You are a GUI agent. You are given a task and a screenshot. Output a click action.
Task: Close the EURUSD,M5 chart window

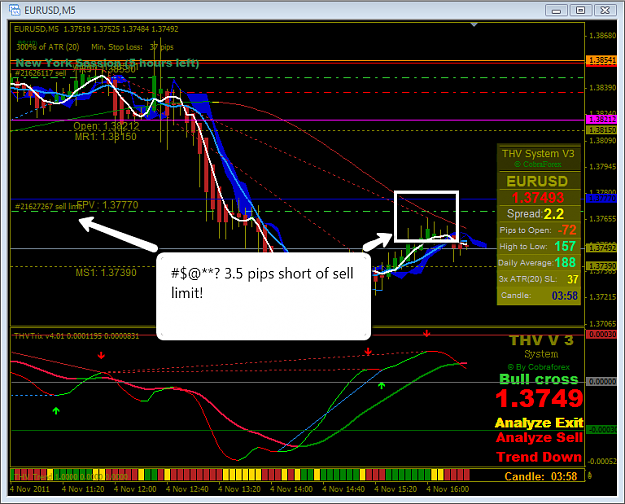click(605, 10)
